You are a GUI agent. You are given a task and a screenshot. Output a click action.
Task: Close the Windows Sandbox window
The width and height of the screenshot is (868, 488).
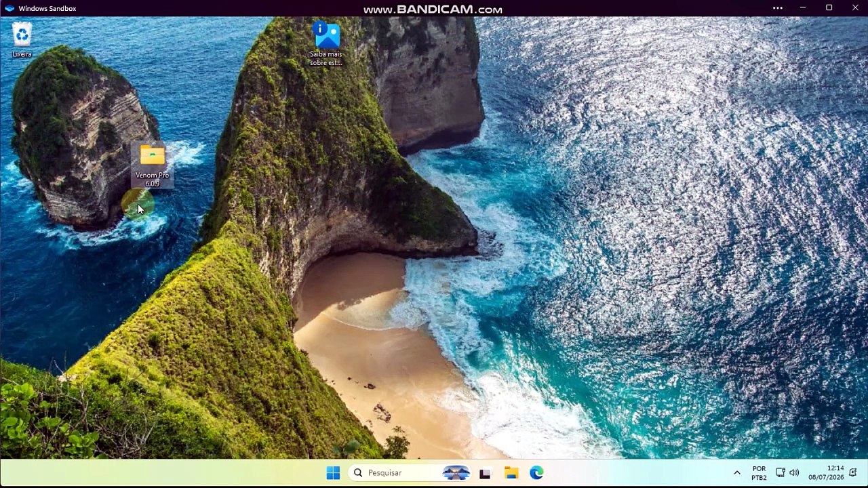coord(855,8)
